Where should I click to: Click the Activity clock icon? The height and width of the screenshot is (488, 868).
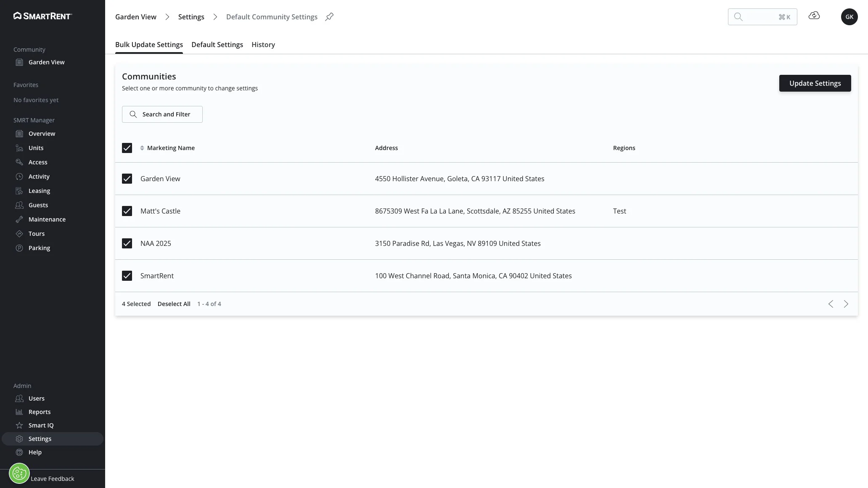click(19, 177)
